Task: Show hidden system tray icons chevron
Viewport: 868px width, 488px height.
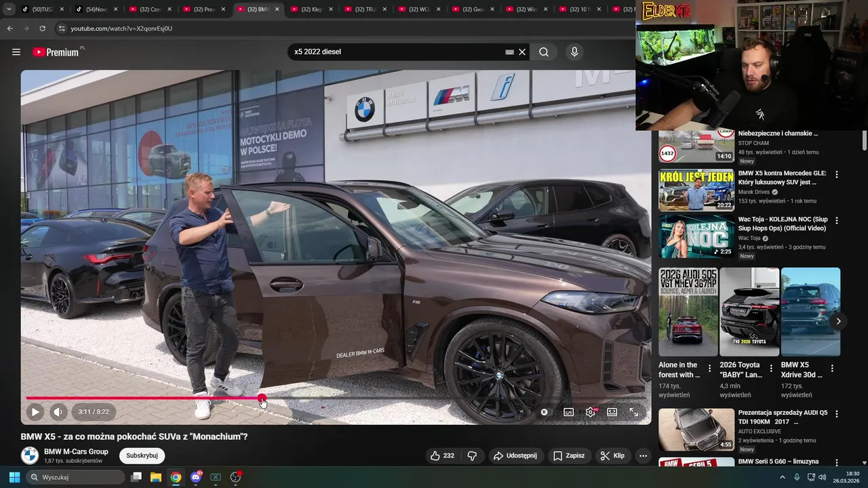Action: pos(783,477)
